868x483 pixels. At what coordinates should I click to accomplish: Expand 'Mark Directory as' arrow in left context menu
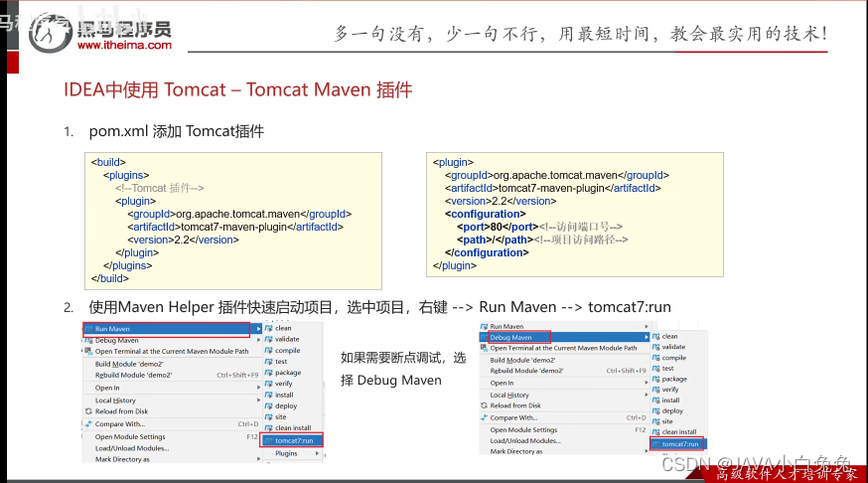(258, 459)
